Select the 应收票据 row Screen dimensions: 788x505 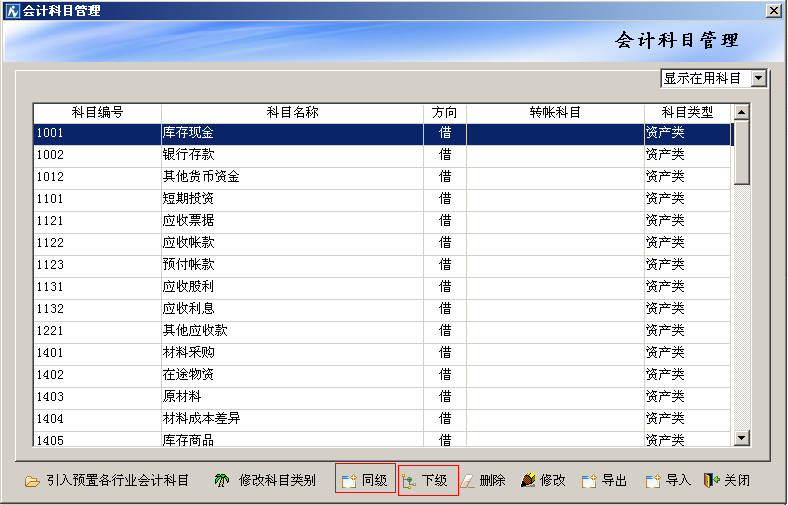[382, 221]
